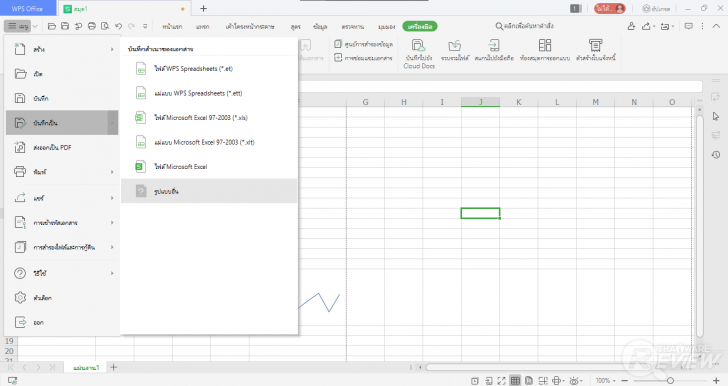Click the Redo arrow icon
728x386 pixels.
point(131,26)
